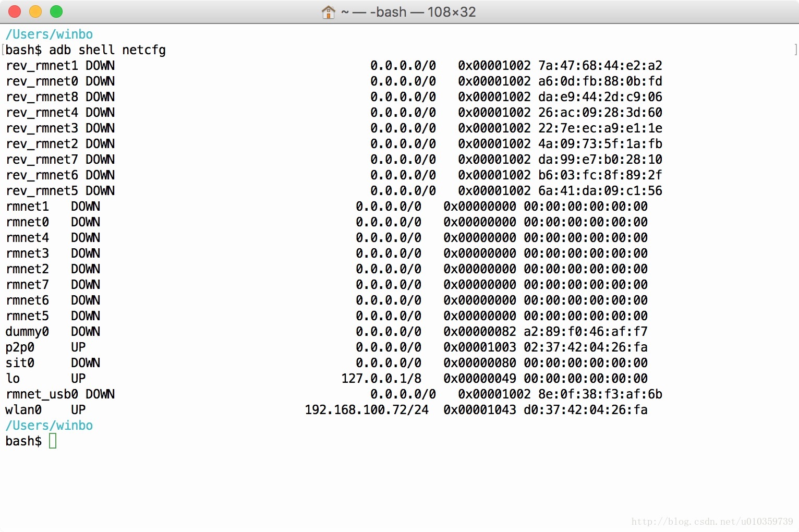Viewport: 799px width, 532px height.
Task: Click flags value '0x00001043' on wlan0 row
Action: [480, 410]
